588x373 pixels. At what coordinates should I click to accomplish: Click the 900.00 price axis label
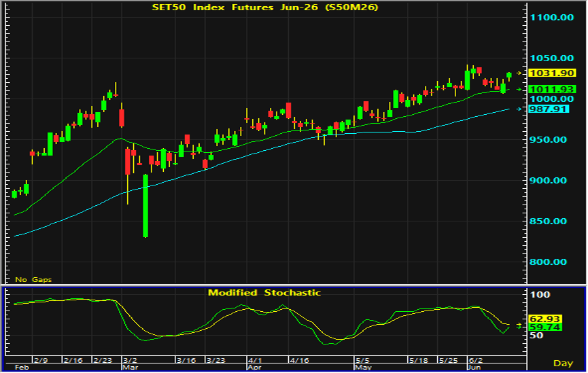coord(548,180)
